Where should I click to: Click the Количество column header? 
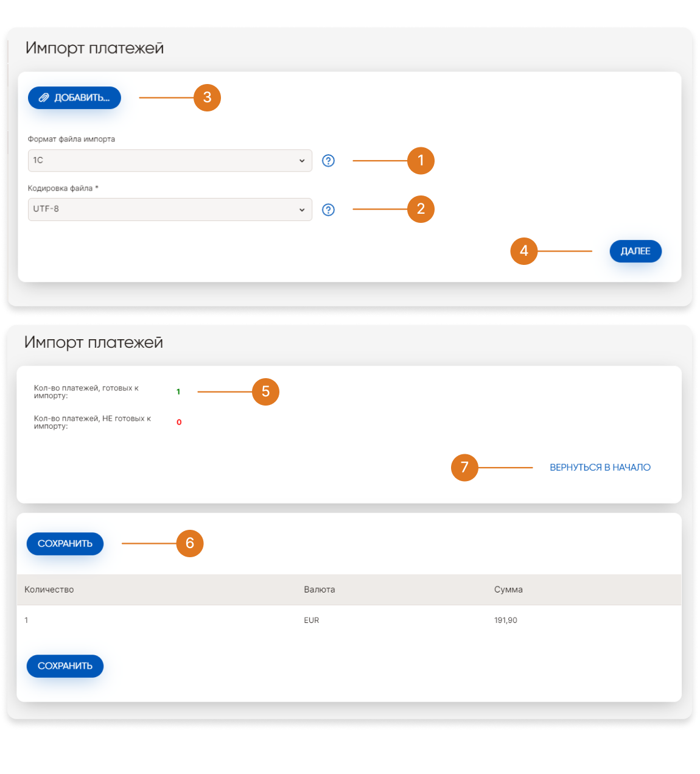49,589
